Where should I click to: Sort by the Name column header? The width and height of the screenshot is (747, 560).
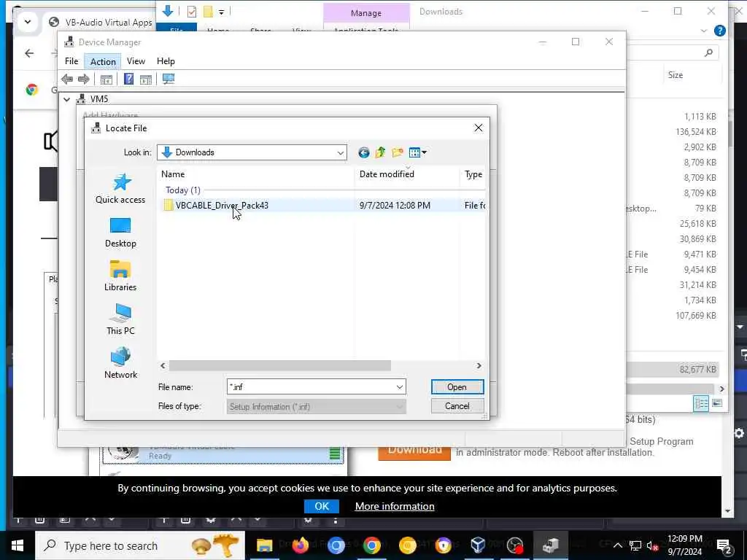click(x=256, y=174)
